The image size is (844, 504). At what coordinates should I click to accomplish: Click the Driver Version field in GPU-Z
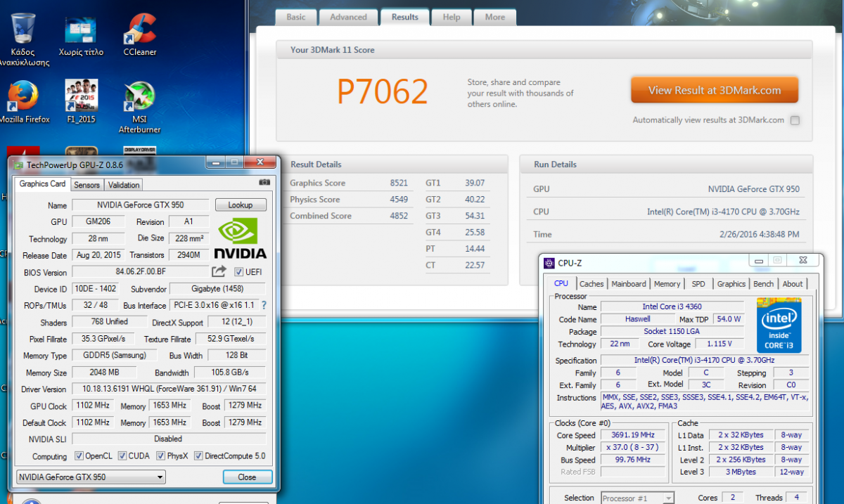pyautogui.click(x=169, y=389)
